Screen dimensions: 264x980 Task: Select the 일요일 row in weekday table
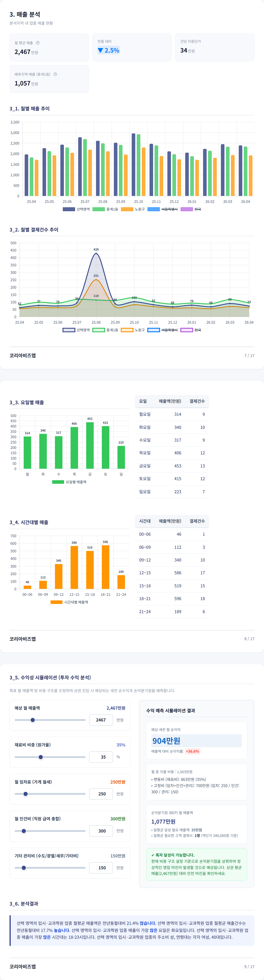click(x=172, y=492)
